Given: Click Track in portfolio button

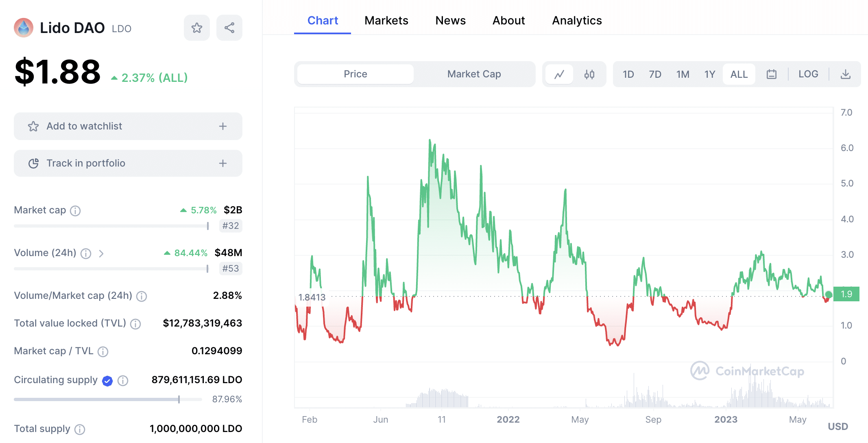Looking at the screenshot, I should coord(128,163).
